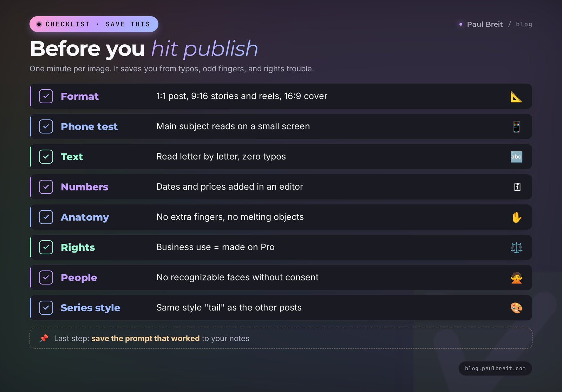Open the blog link in the header
The image size is (562, 392).
[x=524, y=24]
